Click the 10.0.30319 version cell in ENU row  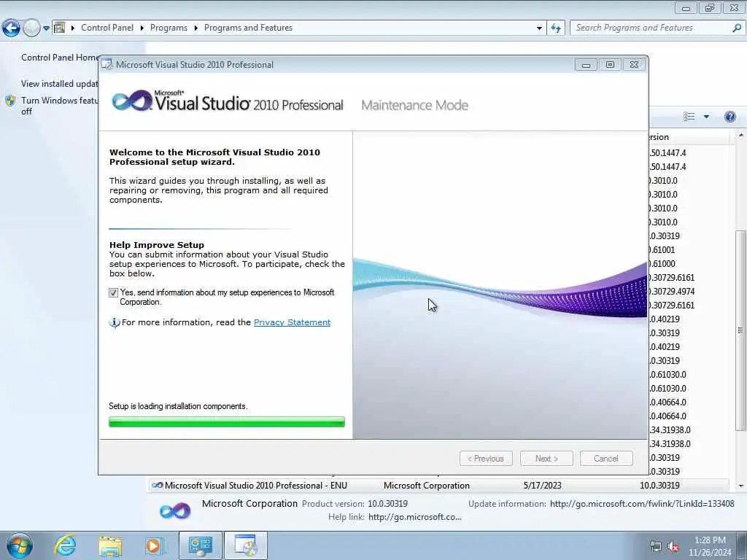click(x=659, y=485)
